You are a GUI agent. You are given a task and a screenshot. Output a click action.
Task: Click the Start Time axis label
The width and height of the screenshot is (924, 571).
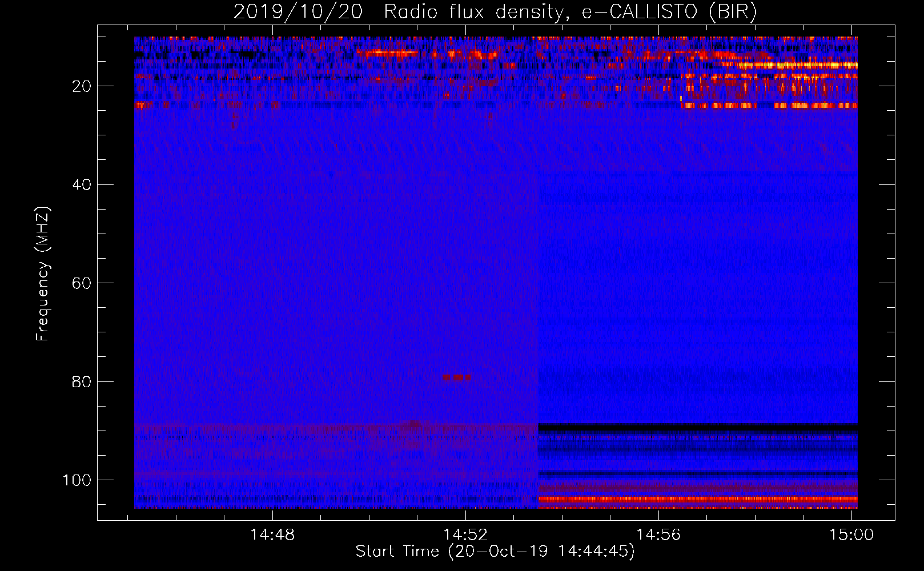pyautogui.click(x=495, y=552)
